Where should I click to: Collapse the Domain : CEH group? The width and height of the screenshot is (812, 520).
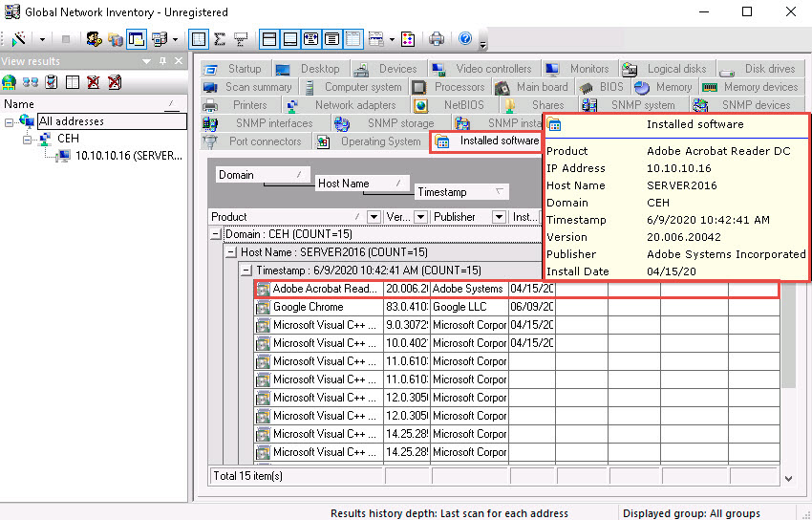216,234
